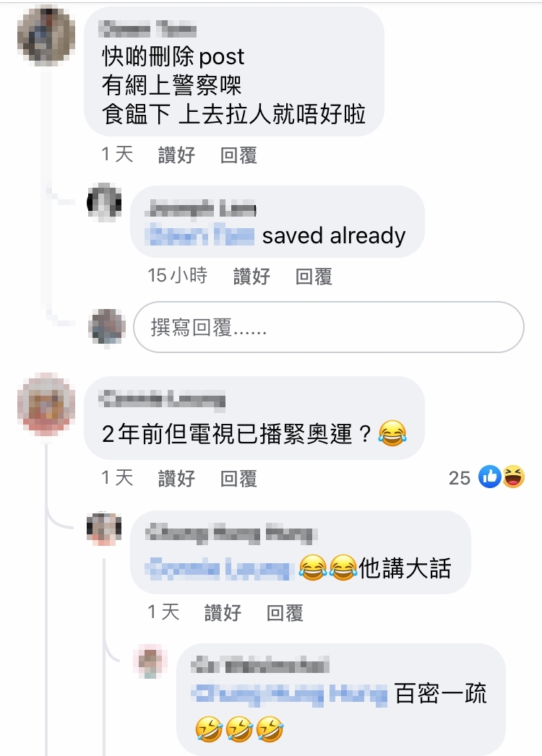This screenshot has height=756, width=542.
Task: Open the top commenter's profile picture
Action: (46, 35)
